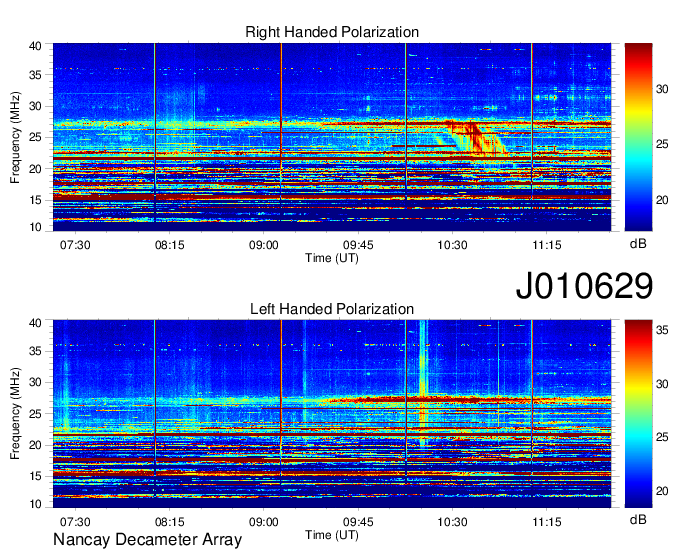Click the "09:00" time tick of the Left Handed plot

(264, 522)
